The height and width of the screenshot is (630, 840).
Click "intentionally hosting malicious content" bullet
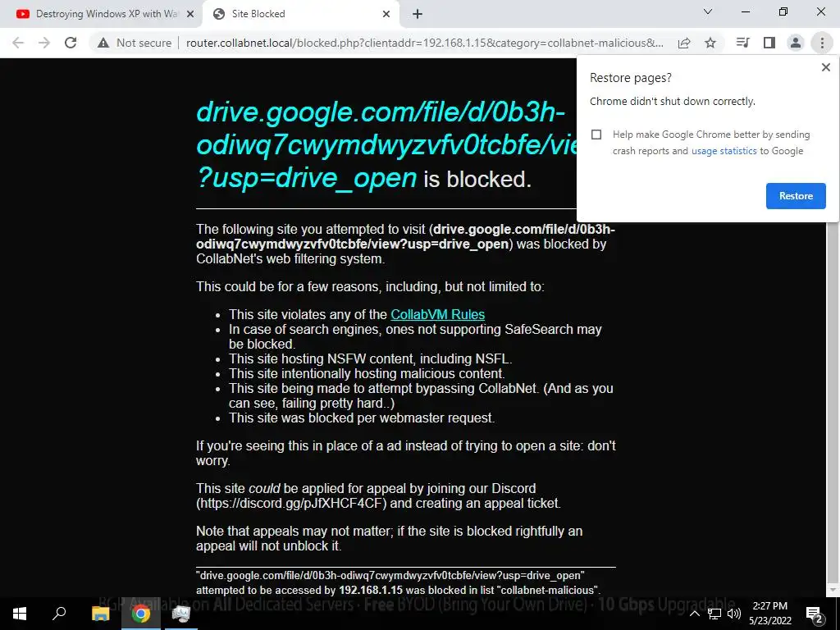(x=367, y=374)
